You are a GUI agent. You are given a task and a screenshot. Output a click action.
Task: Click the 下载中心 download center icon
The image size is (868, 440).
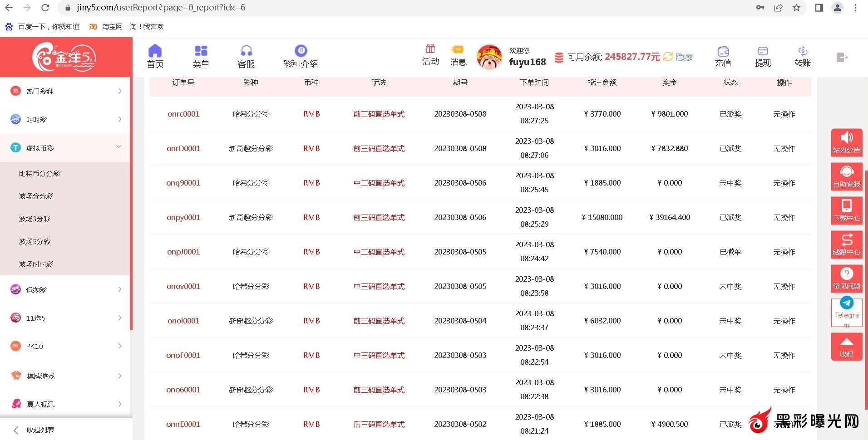[x=846, y=210]
